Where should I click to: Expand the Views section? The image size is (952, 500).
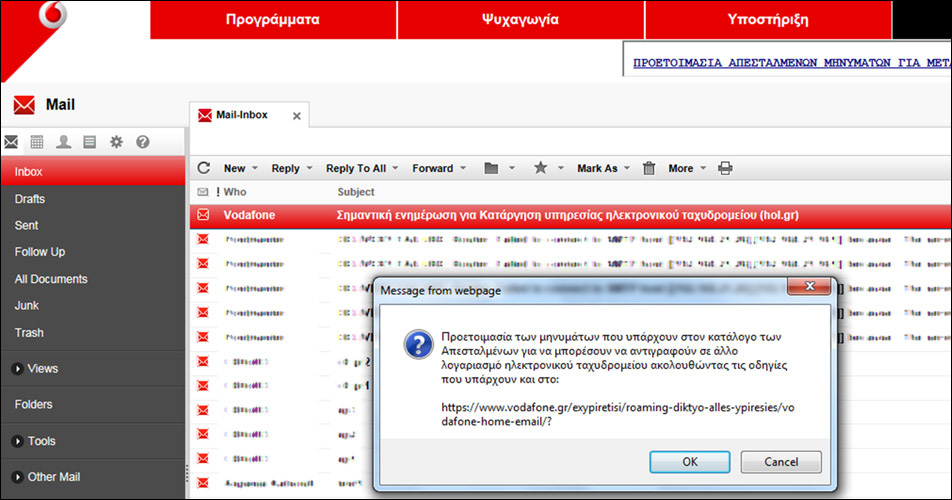(x=18, y=369)
